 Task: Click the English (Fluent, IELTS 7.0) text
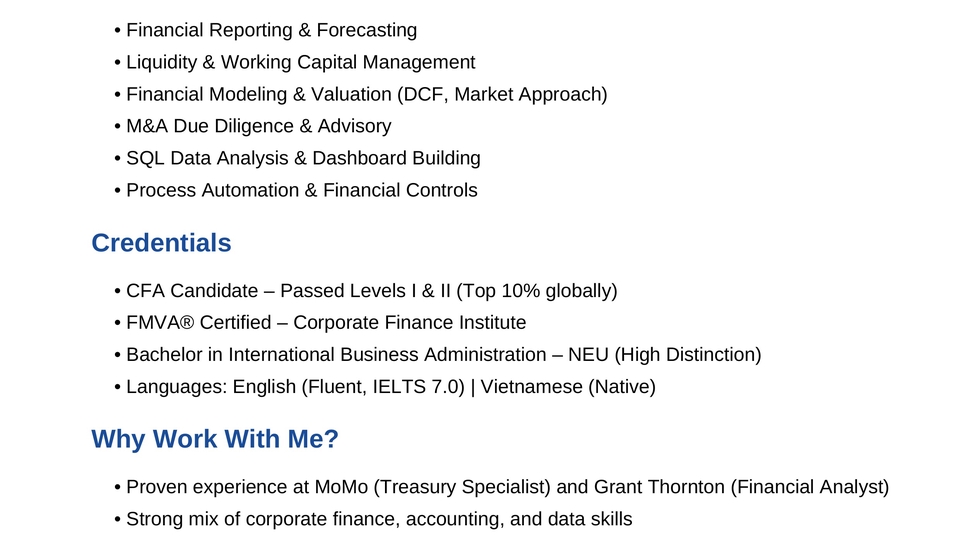348,387
